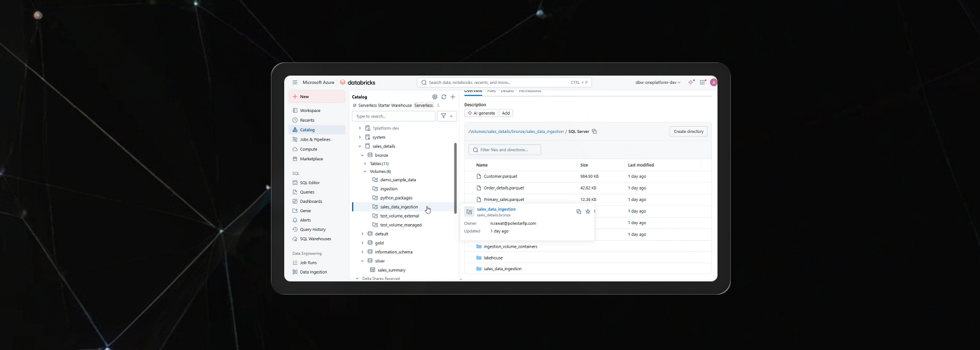Focus the 'Type to search...' catalog field
The height and width of the screenshot is (350, 980).
point(393,116)
